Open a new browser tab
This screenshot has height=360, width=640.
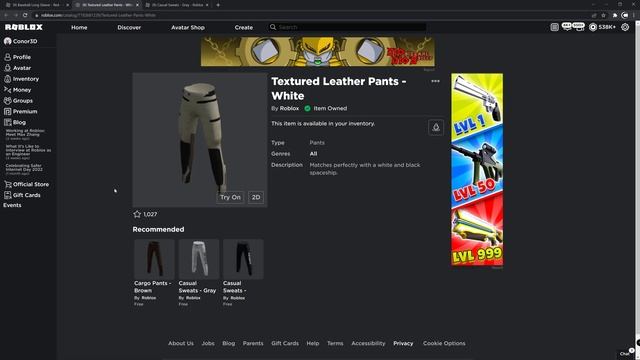pos(218,5)
